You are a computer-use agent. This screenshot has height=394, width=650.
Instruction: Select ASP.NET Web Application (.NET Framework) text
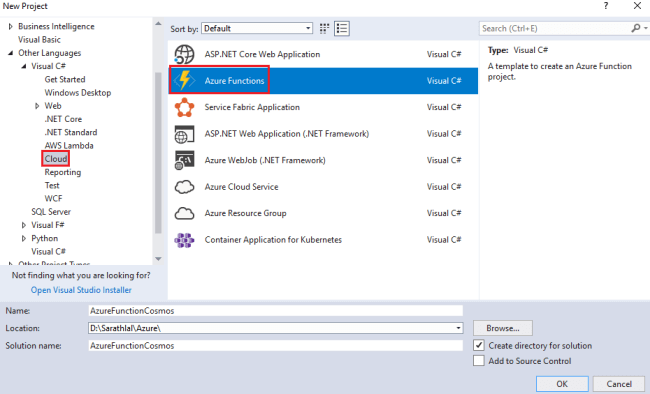286,134
